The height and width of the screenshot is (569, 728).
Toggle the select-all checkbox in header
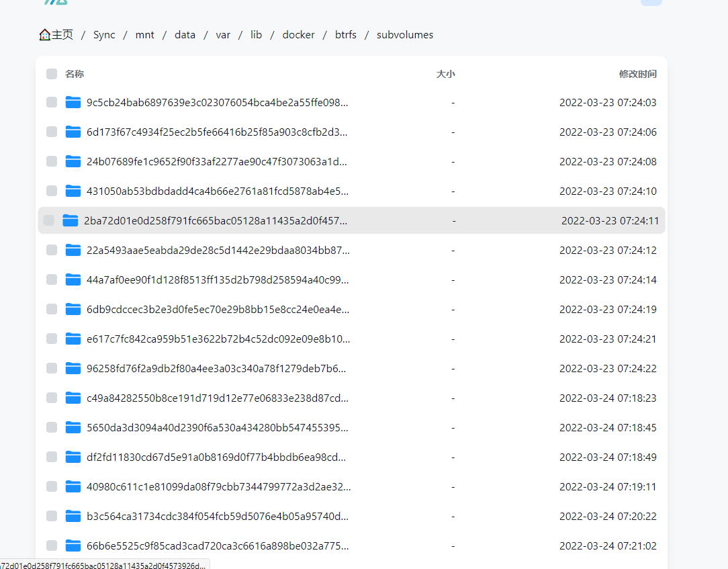pos(52,74)
